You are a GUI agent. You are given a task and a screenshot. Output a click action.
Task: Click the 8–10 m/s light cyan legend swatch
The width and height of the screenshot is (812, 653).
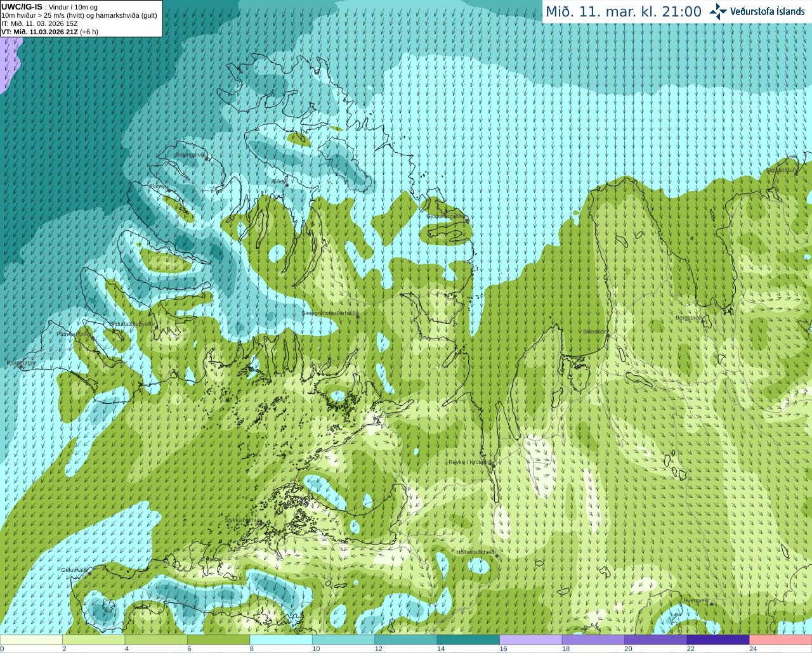[281, 639]
